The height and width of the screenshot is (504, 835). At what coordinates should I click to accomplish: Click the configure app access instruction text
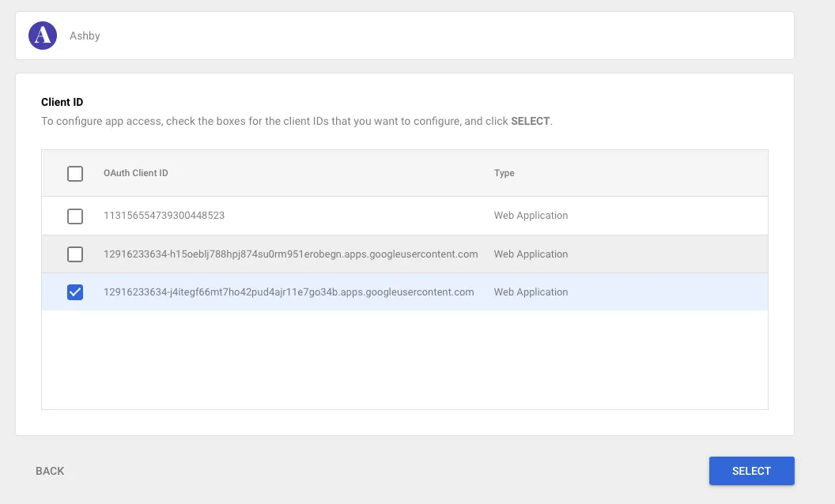297,122
